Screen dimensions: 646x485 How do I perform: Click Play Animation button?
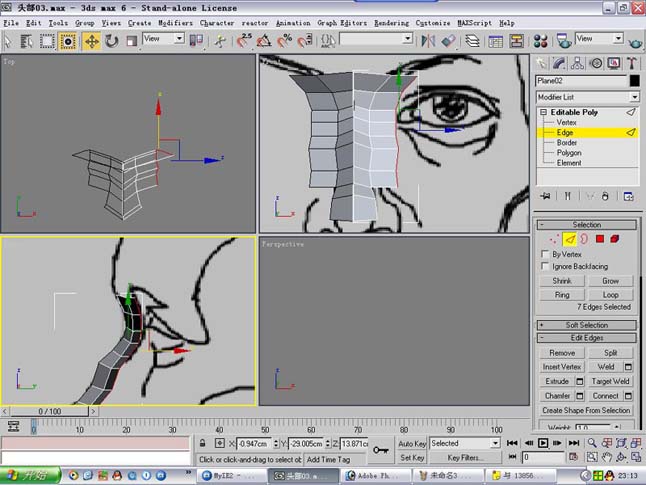click(x=543, y=443)
